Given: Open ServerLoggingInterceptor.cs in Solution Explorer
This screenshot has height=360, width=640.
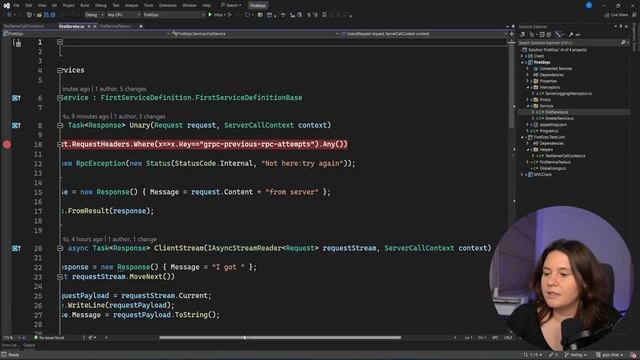Looking at the screenshot, I should click(568, 93).
